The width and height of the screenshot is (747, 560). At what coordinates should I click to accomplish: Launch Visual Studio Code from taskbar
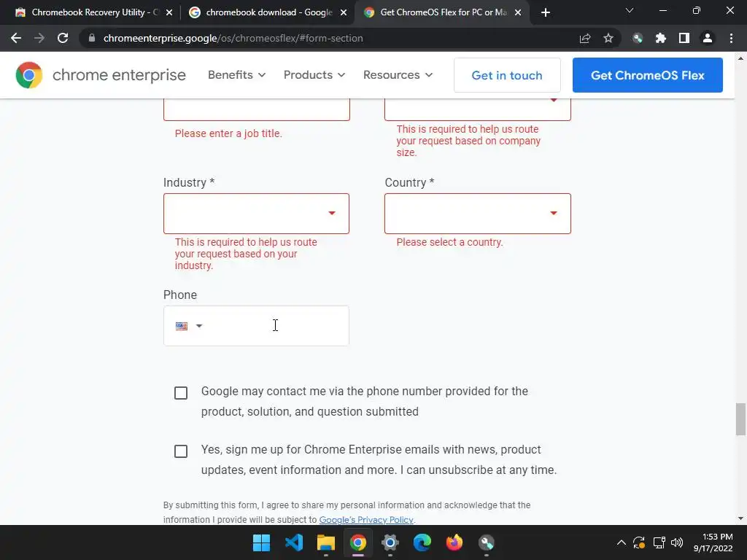pos(293,542)
